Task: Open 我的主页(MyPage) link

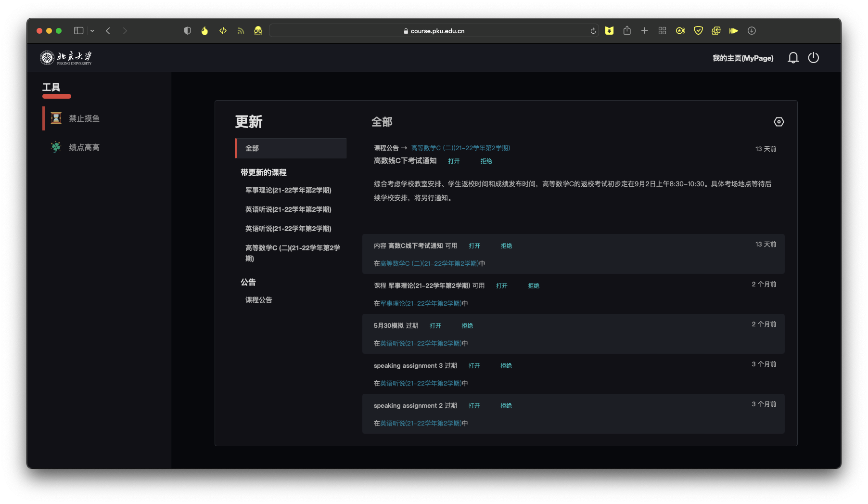Action: pos(743,58)
